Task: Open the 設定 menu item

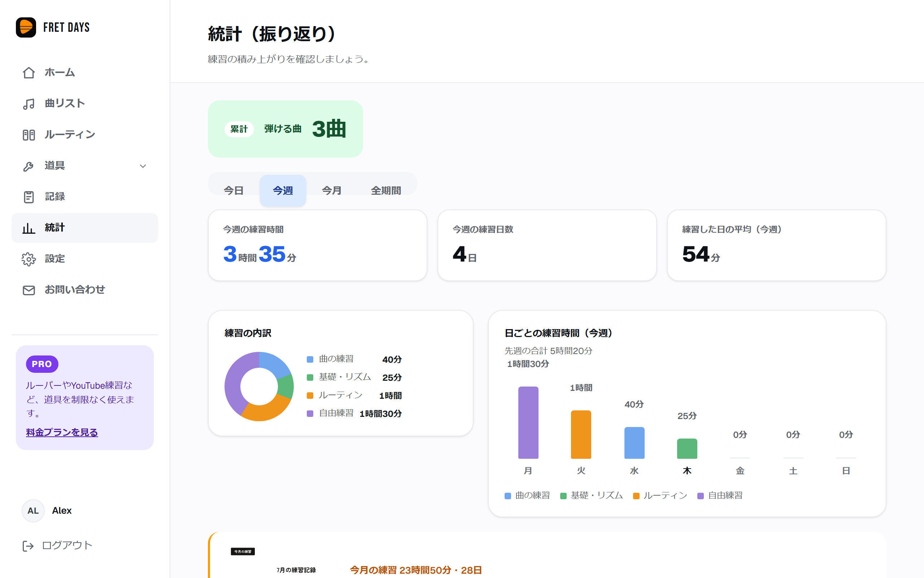Action: tap(85, 259)
